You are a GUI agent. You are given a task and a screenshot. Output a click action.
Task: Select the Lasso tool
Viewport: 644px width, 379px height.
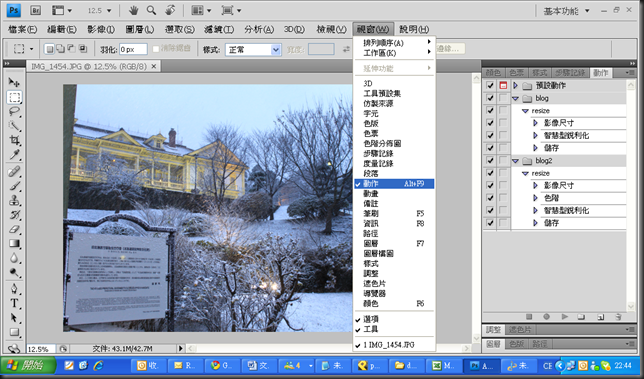pos(14,111)
